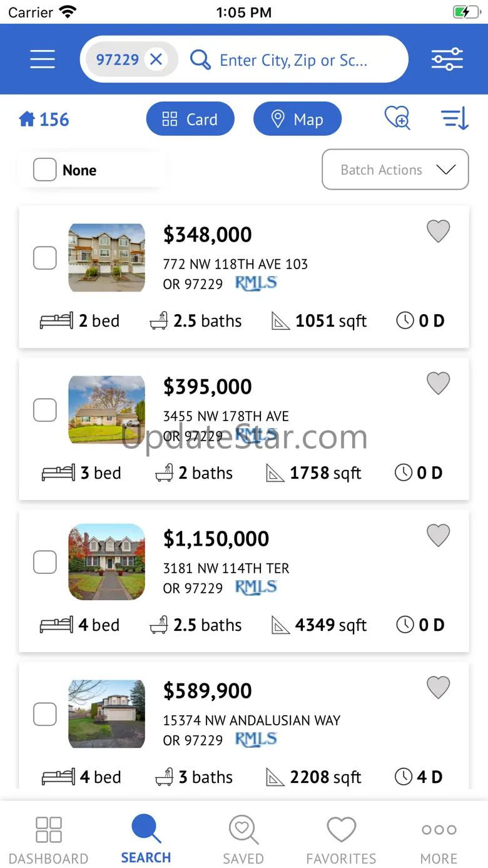The width and height of the screenshot is (488, 868).
Task: Check the 772 NW 118th Ave listing
Action: tap(45, 258)
